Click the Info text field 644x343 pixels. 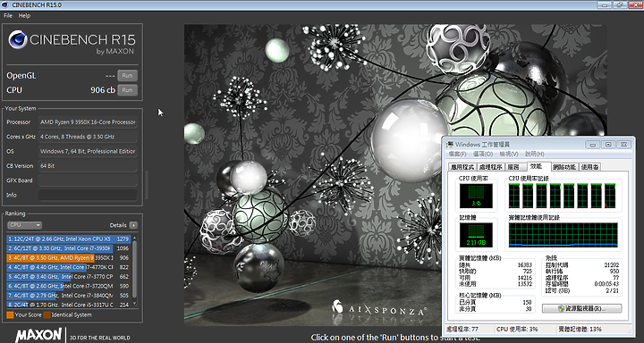click(x=88, y=195)
